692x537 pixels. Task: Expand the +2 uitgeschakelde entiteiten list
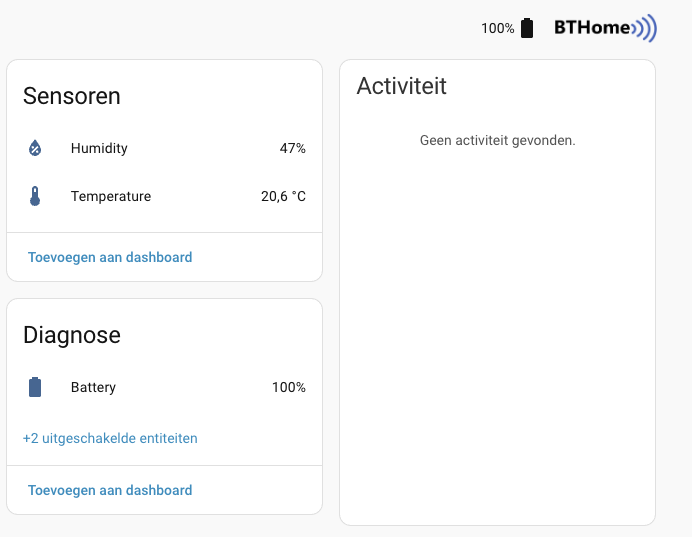coord(110,438)
